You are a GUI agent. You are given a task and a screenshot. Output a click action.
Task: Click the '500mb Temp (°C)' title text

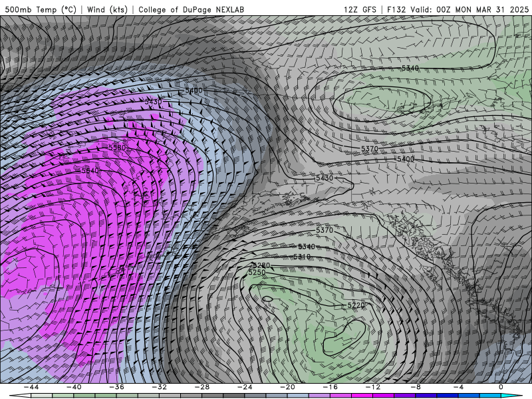[x=41, y=9]
